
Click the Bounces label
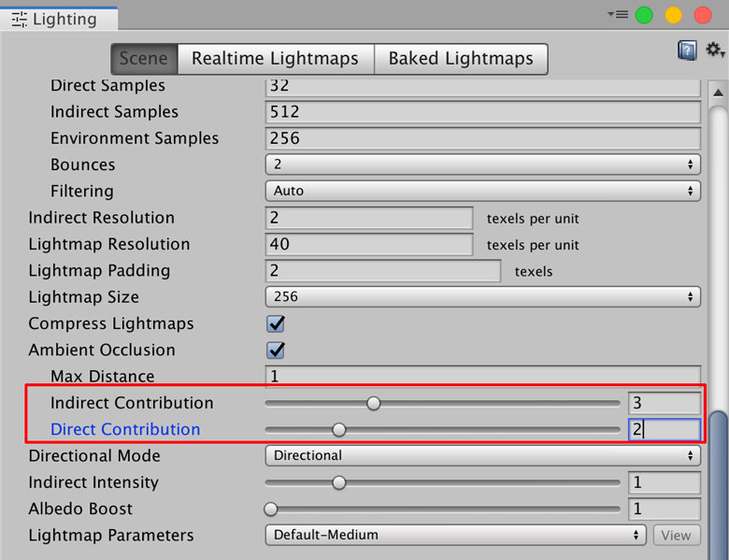(83, 165)
